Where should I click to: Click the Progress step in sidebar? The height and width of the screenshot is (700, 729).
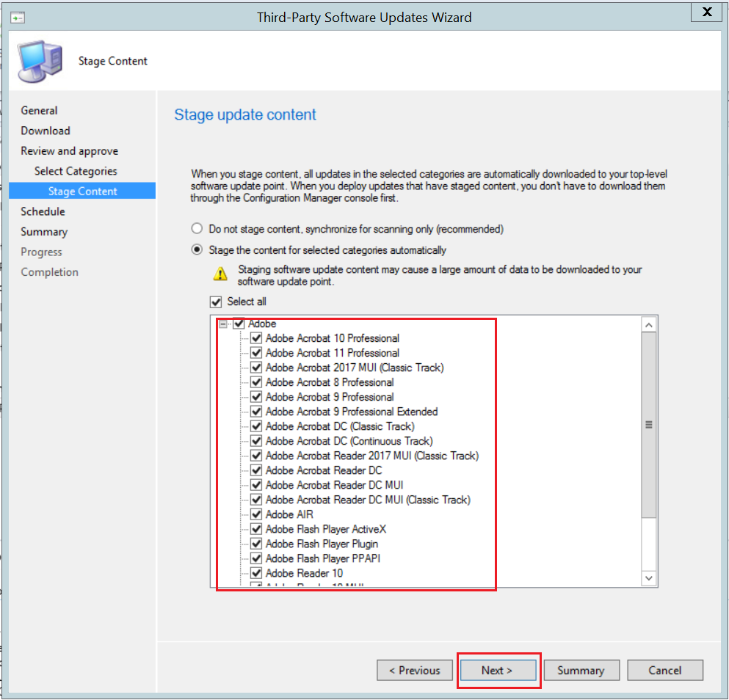click(x=41, y=252)
